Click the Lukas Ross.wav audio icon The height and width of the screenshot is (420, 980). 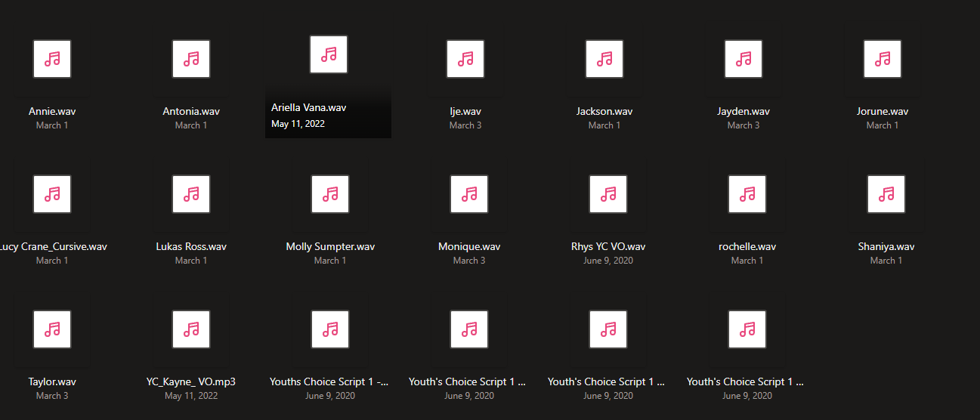click(191, 194)
